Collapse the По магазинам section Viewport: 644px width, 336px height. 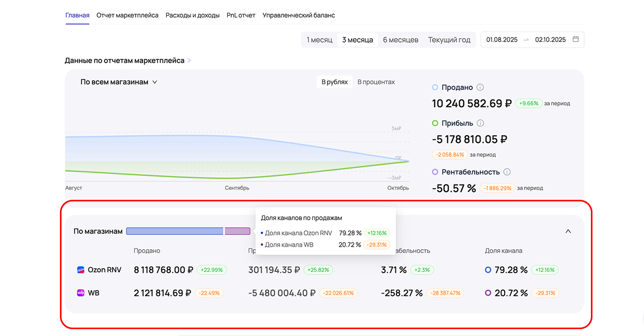(x=568, y=231)
